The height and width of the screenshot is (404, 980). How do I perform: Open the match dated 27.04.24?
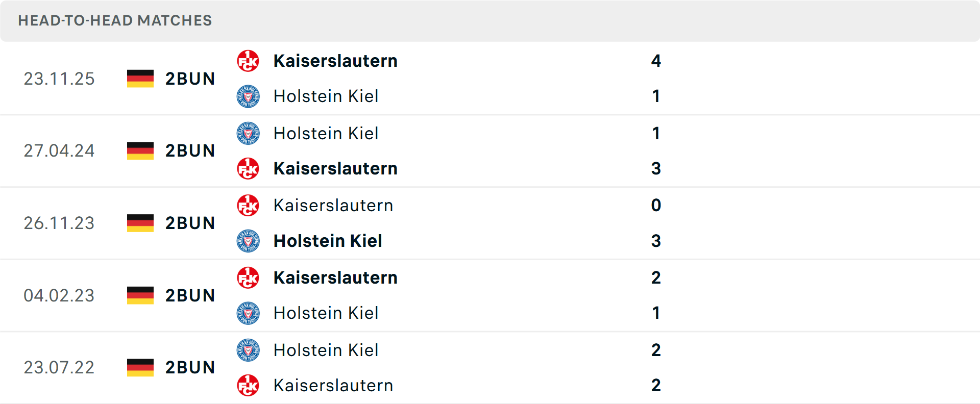59,150
